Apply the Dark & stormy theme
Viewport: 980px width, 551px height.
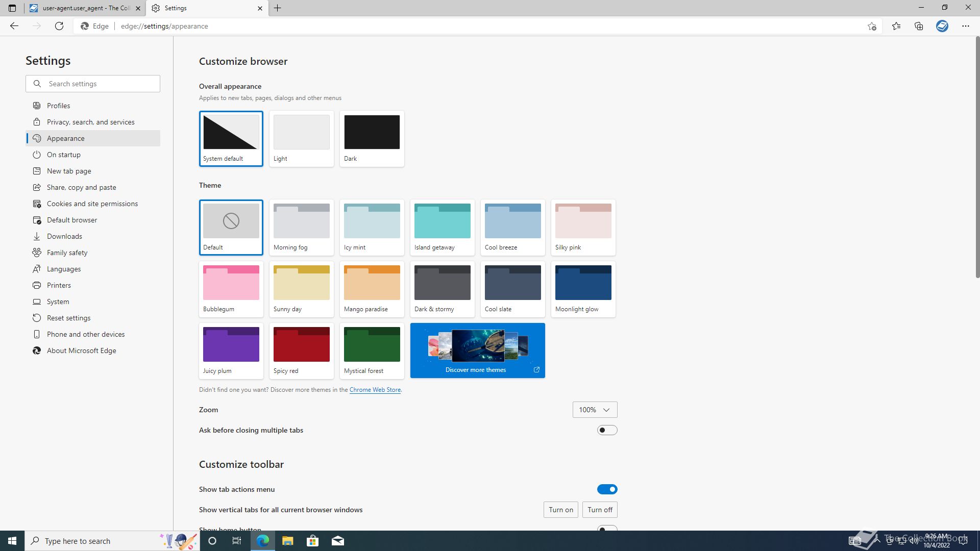coord(443,289)
